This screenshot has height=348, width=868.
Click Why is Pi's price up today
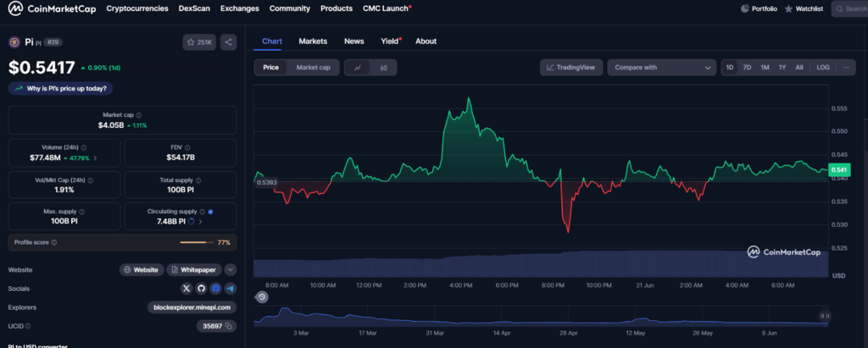pos(61,89)
